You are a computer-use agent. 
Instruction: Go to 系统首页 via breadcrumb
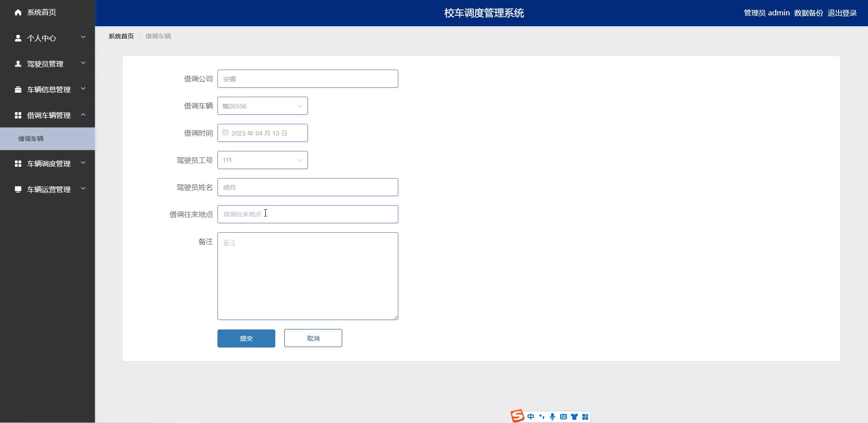coord(121,36)
